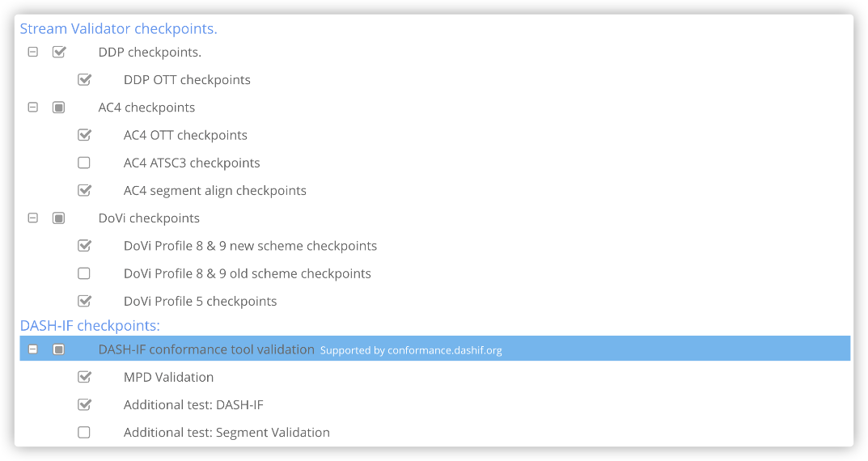
Task: Collapse the DoVi checkpoints group
Action: pyautogui.click(x=33, y=218)
